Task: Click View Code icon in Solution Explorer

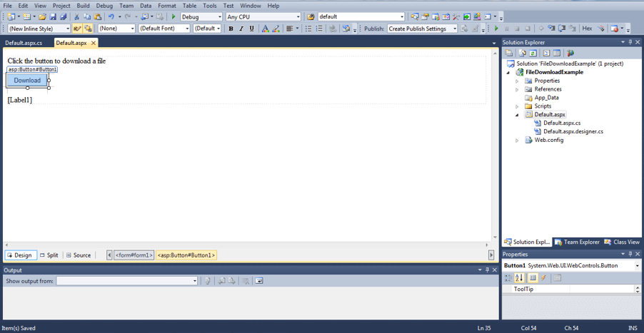Action: click(546, 53)
